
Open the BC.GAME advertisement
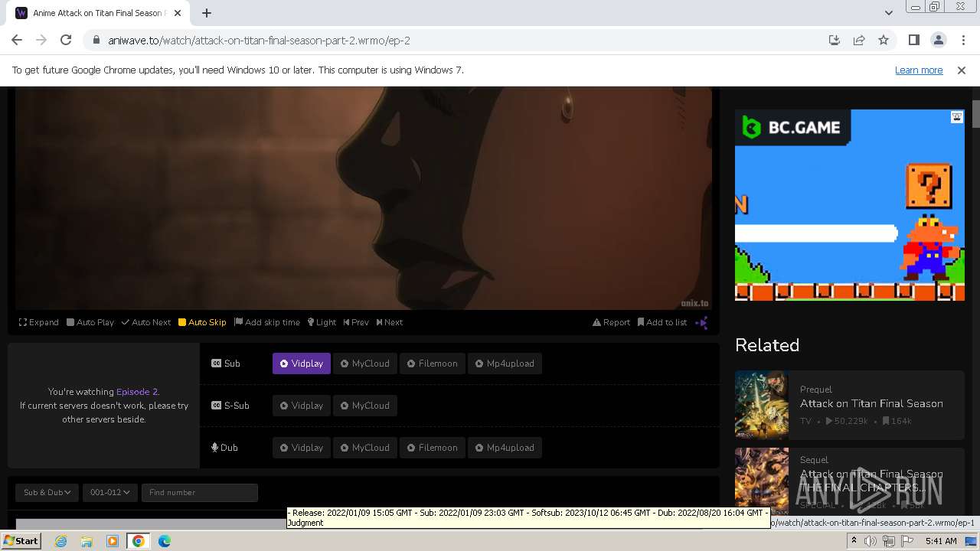point(850,205)
